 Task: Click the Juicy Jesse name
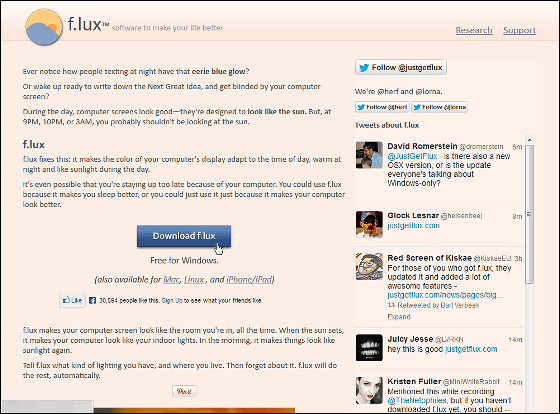(x=410, y=339)
